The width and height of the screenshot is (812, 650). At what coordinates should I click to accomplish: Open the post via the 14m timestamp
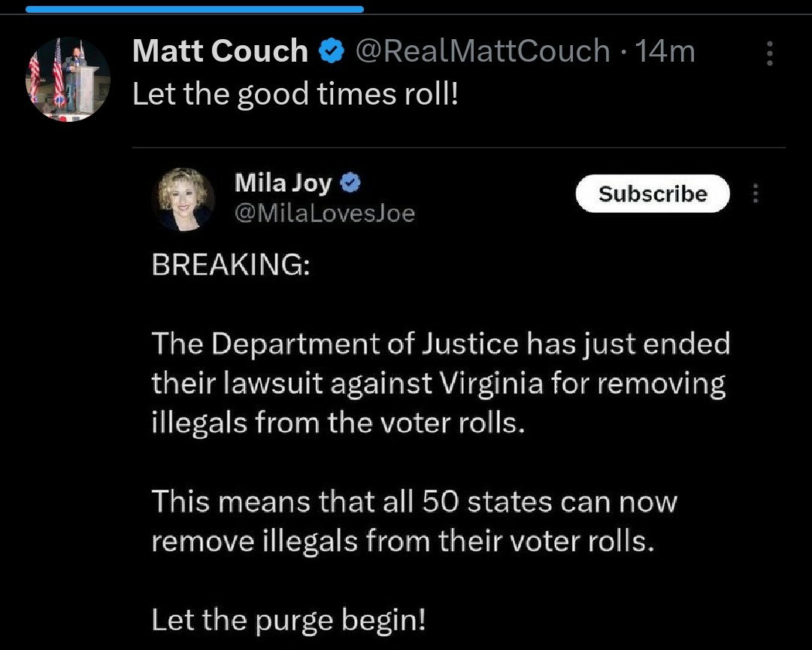pyautogui.click(x=665, y=52)
